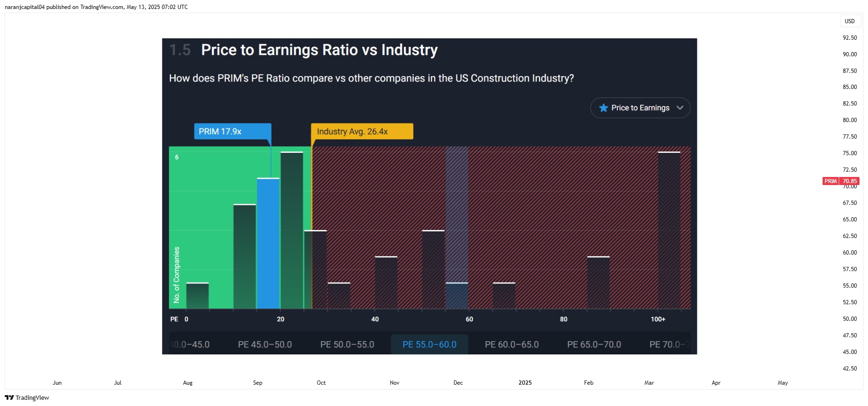This screenshot has height=406, width=868.
Task: Click the tallest green bar right of PE 20
Action: click(x=292, y=230)
